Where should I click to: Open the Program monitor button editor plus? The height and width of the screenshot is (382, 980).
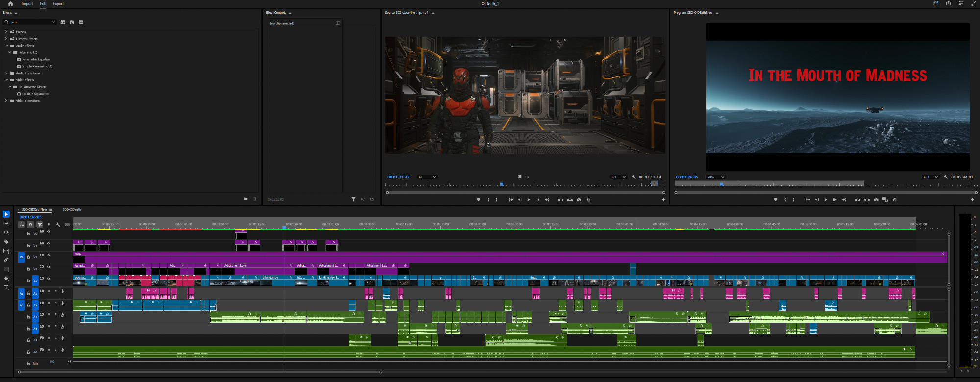click(x=973, y=200)
